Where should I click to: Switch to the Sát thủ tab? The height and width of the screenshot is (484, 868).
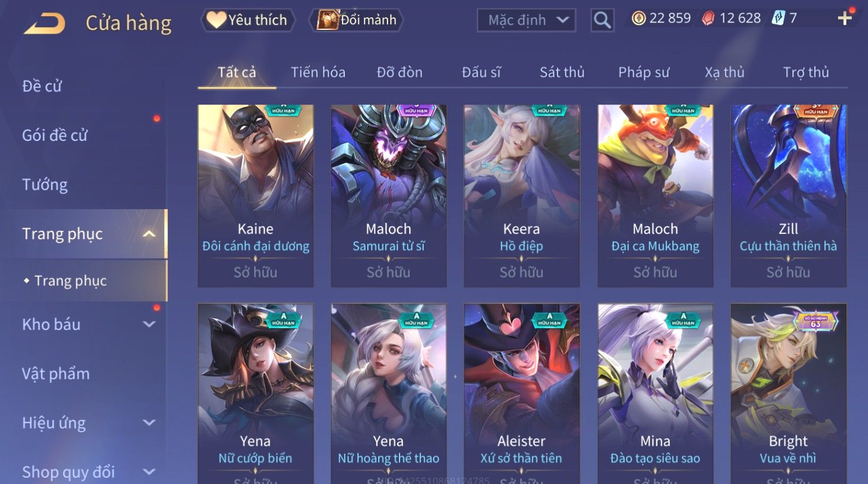tap(562, 72)
